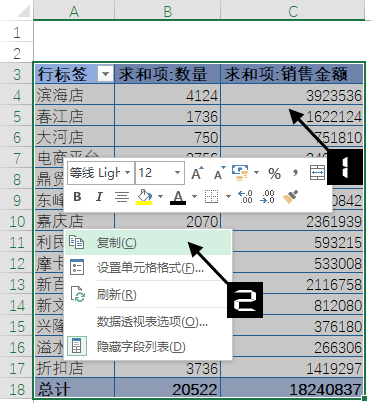This screenshot has width=371, height=403.
Task: Click the 593215 sales cell
Action: click(297, 242)
